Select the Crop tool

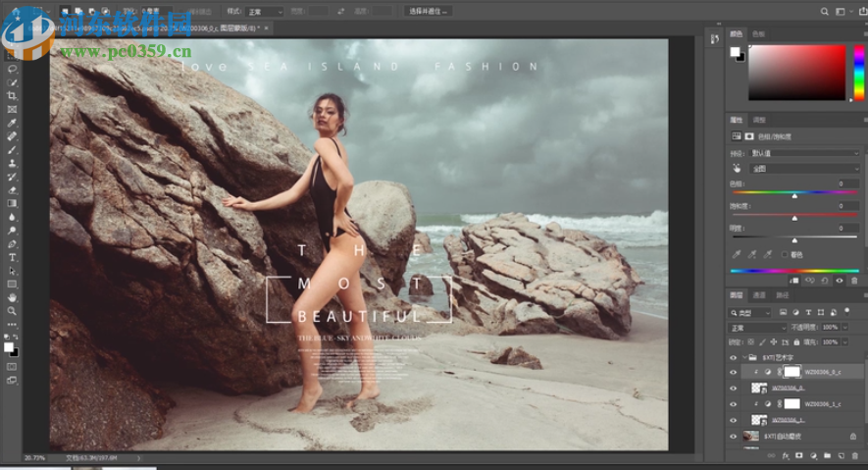tap(12, 96)
